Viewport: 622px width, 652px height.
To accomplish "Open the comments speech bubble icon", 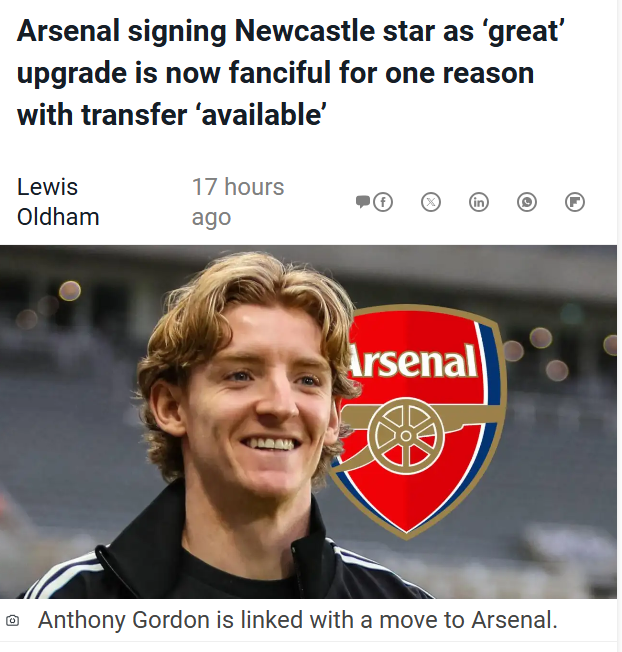I will [363, 202].
